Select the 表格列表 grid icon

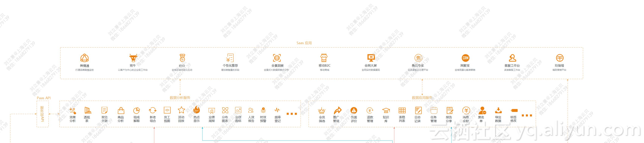coord(402,111)
